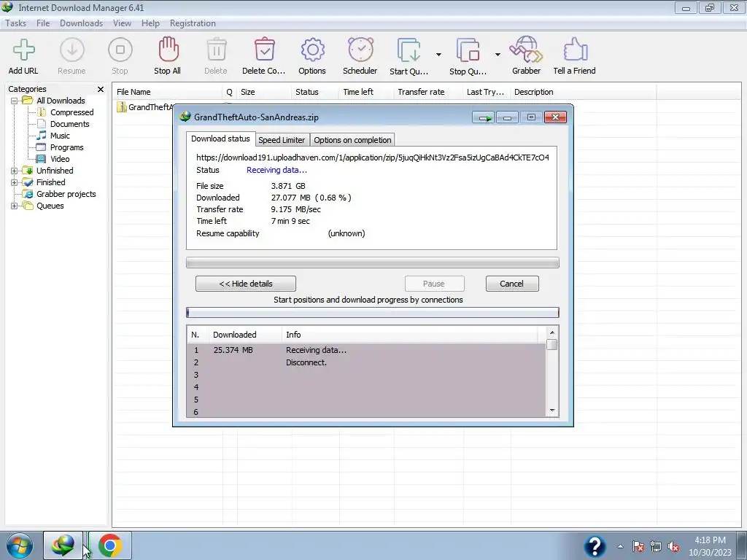Select the Video category

[60, 159]
